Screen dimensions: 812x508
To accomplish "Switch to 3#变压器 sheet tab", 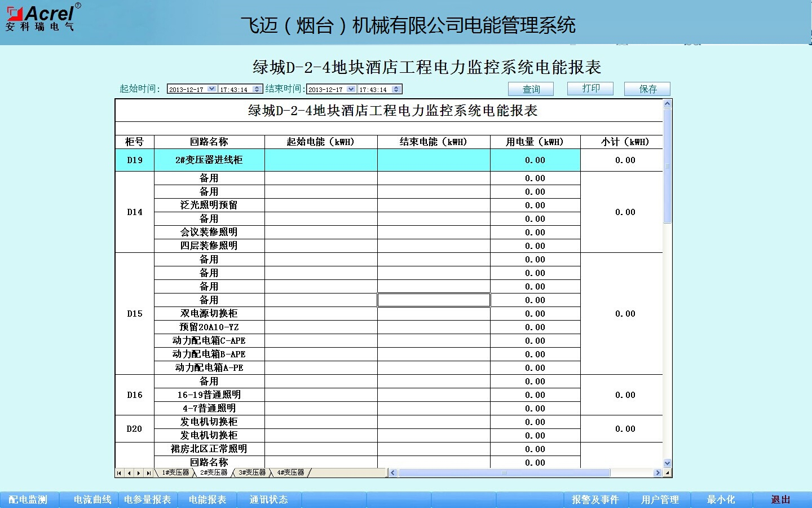I will pos(252,473).
